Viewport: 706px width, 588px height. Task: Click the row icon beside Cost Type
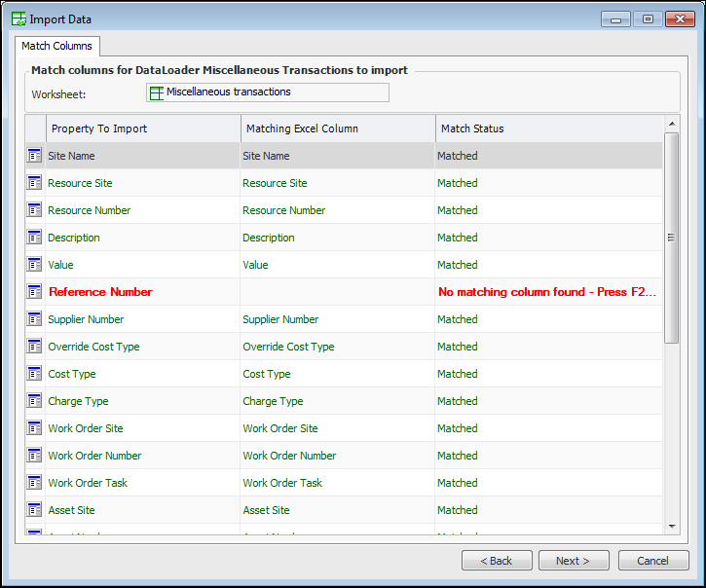point(35,374)
